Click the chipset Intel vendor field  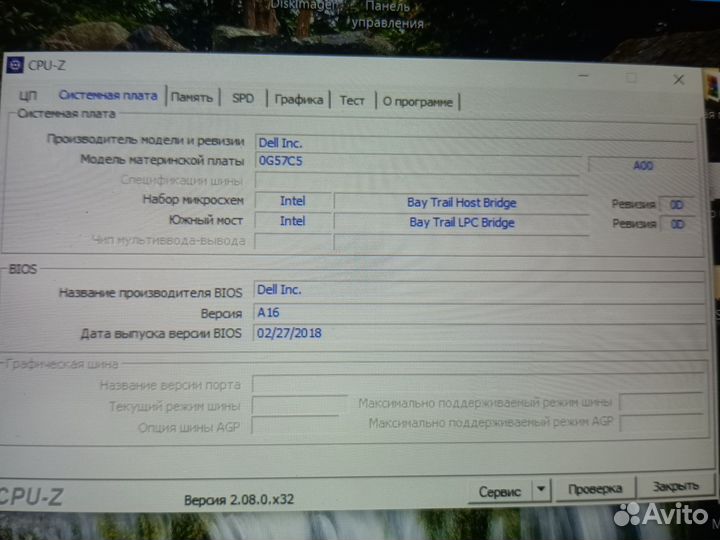pos(293,201)
